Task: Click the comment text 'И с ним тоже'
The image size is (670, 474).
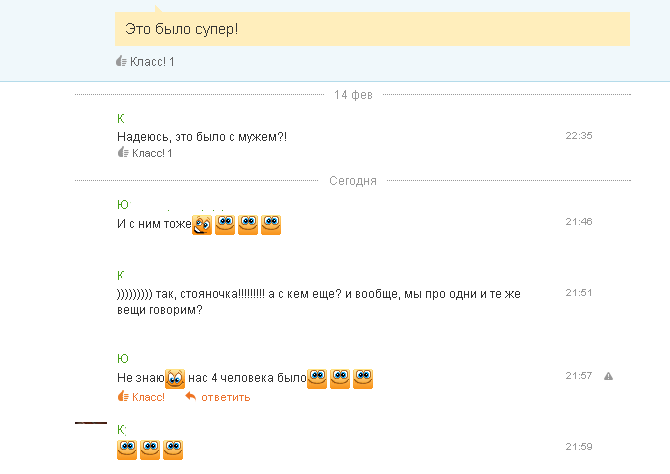Action: click(154, 224)
